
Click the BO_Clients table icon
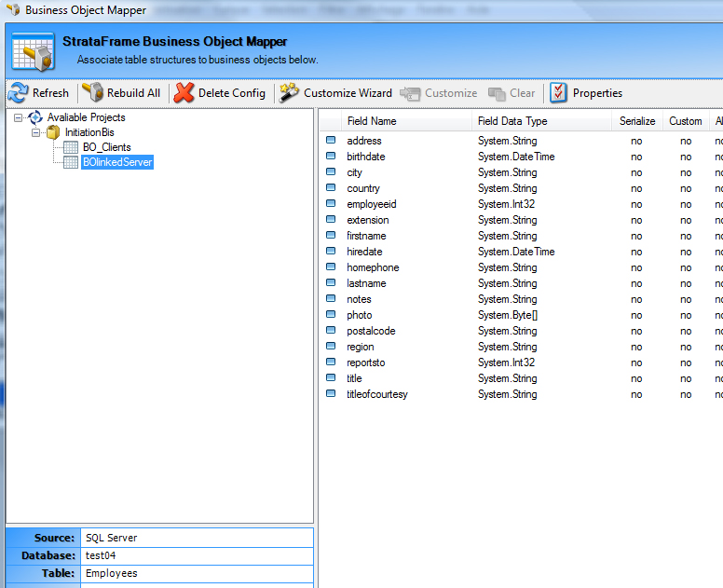click(71, 147)
